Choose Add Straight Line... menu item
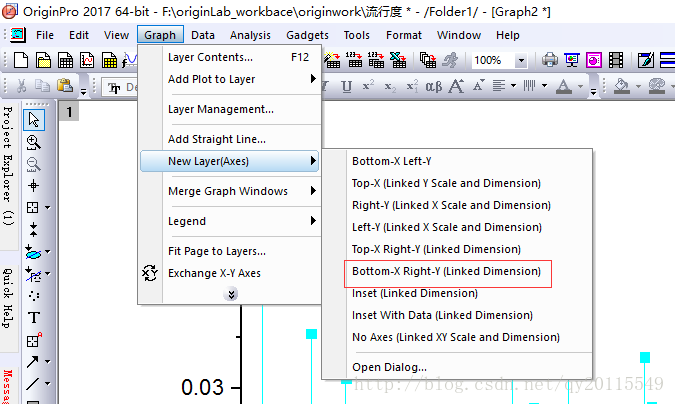This screenshot has width=675, height=404. point(230,139)
